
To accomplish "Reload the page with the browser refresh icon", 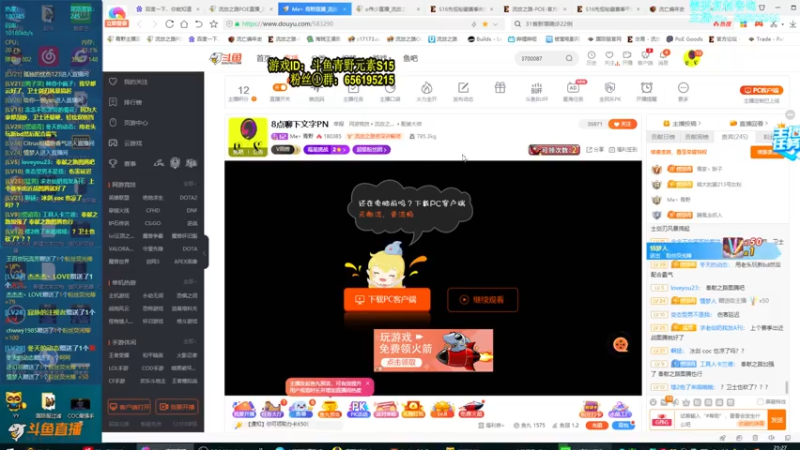I will (169, 24).
